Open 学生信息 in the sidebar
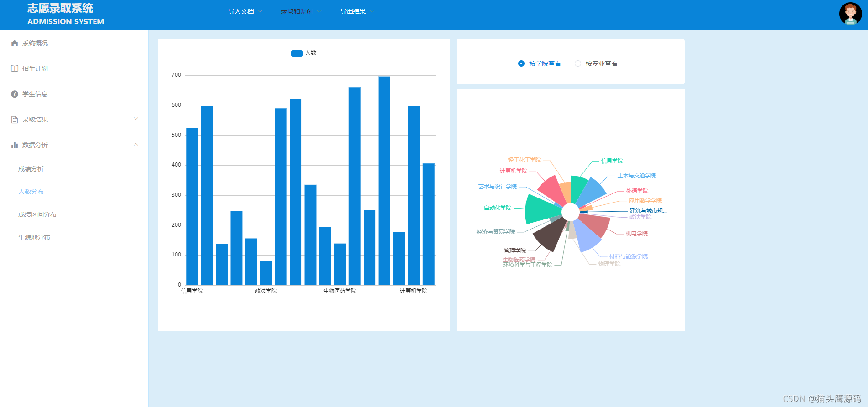868x407 pixels. tap(35, 94)
